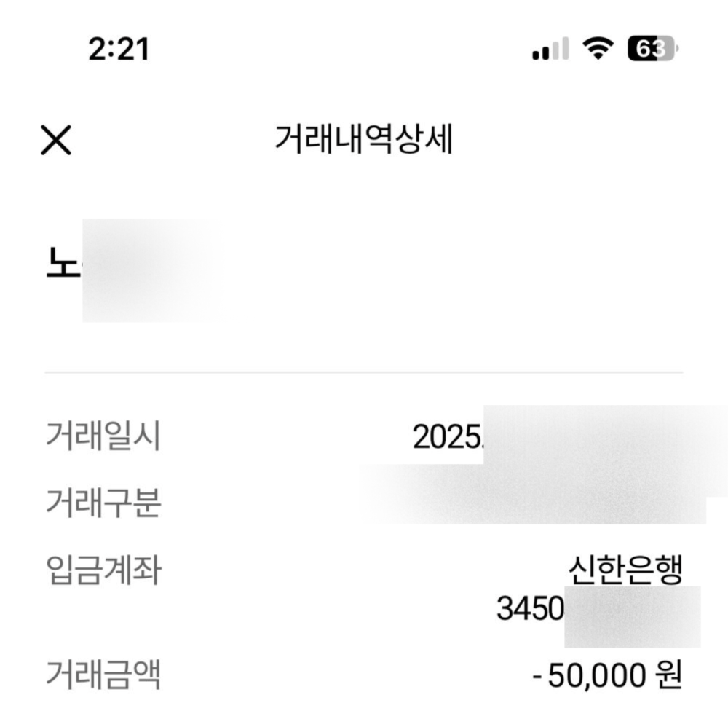Screen dimensions: 728x719
Task: Tap the 거래구분 row label
Action: pyautogui.click(x=103, y=503)
